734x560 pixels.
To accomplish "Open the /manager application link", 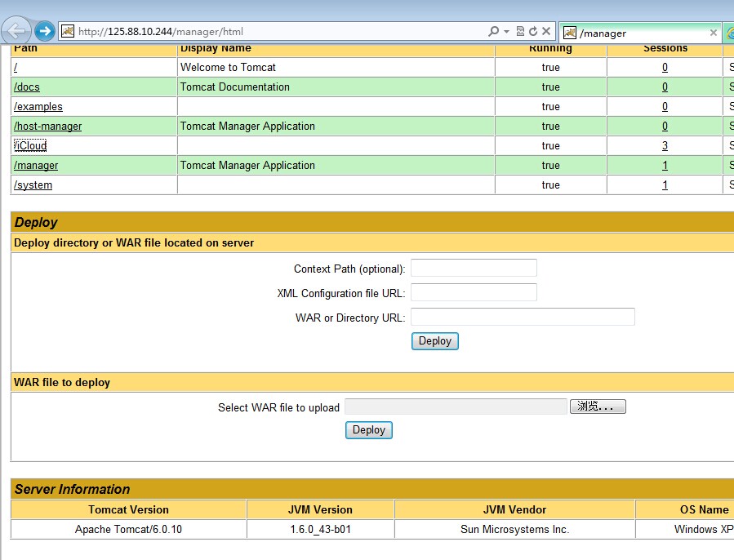I will pyautogui.click(x=36, y=166).
